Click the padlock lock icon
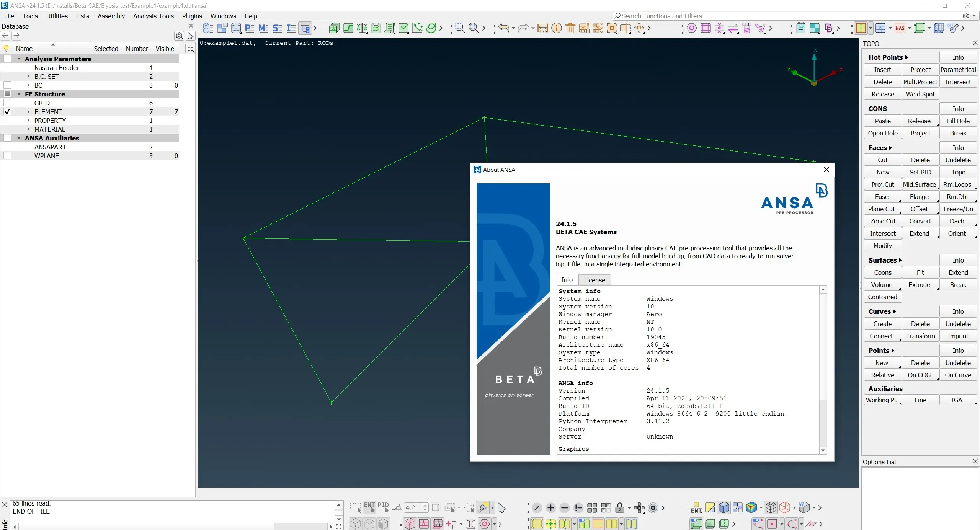Image resolution: width=980 pixels, height=530 pixels. coord(620,508)
